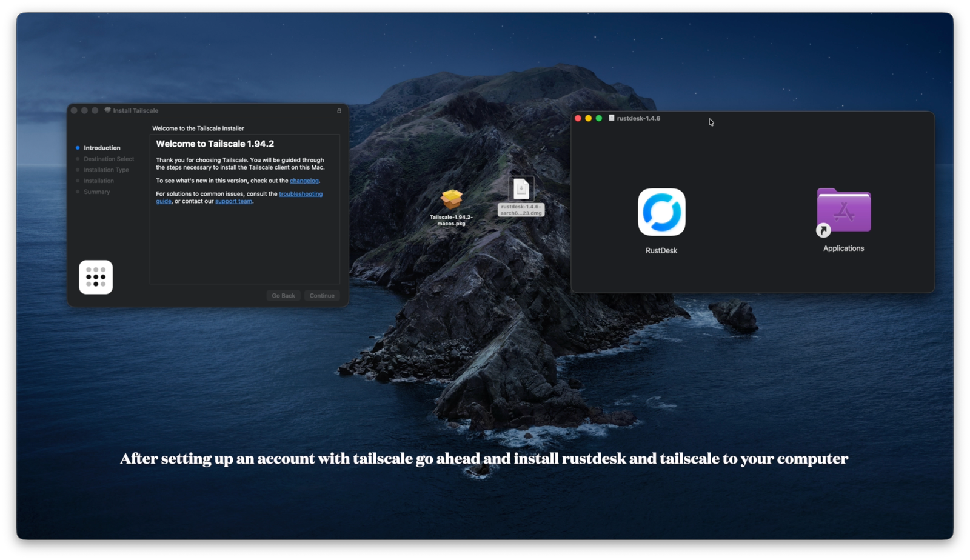Screen dimensions: 970x560
Task: Click the lock icon in the installer title bar
Action: pyautogui.click(x=339, y=110)
